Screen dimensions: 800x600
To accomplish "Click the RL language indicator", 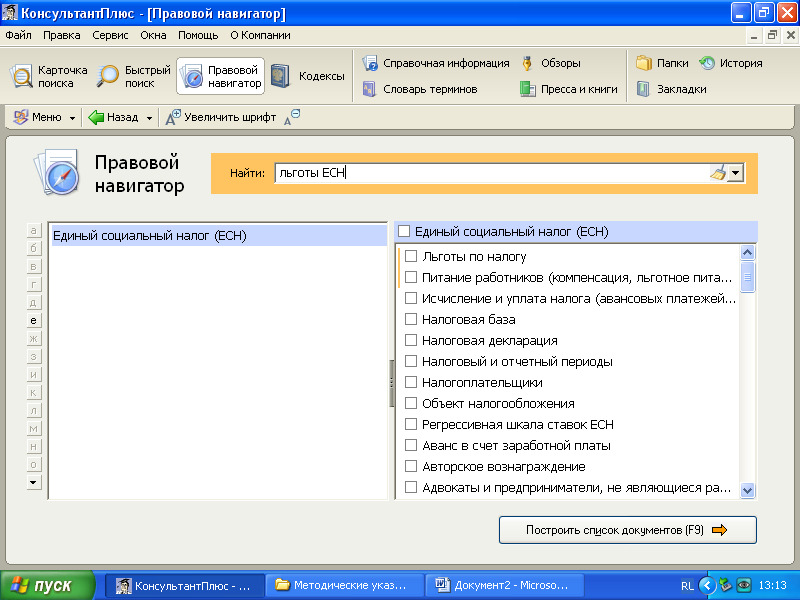I will pyautogui.click(x=687, y=586).
